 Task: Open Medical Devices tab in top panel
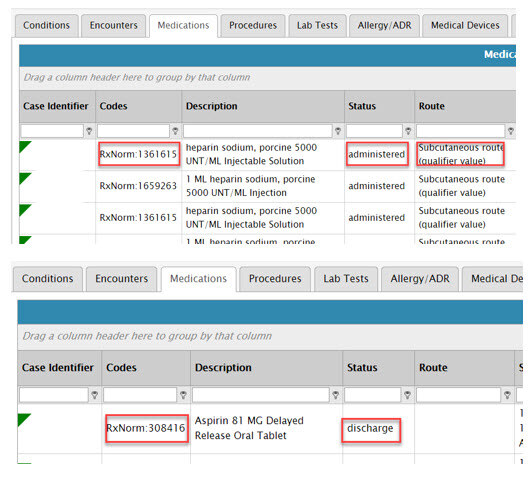point(465,26)
